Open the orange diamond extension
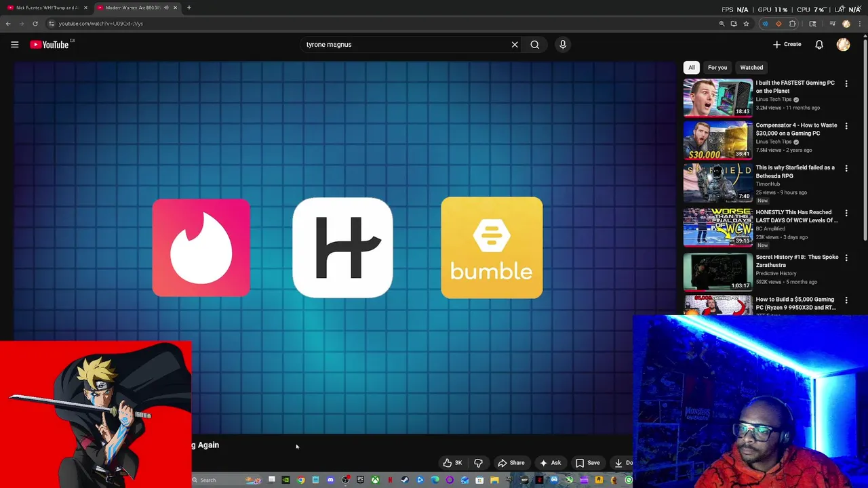 point(778,24)
